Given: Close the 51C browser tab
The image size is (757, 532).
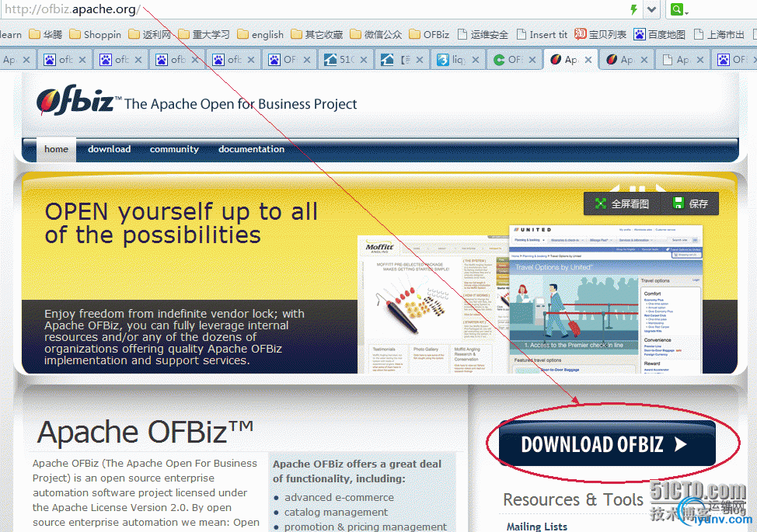Looking at the screenshot, I should pos(364,60).
